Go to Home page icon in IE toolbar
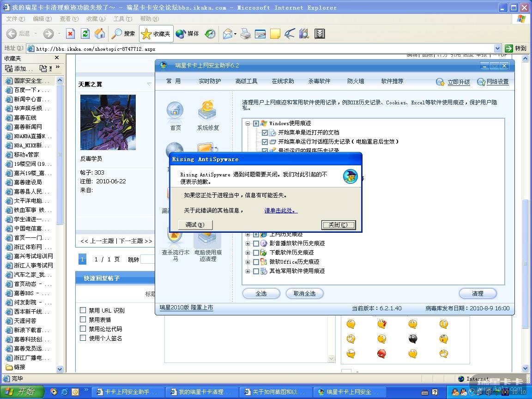532x399 pixels. (100, 34)
